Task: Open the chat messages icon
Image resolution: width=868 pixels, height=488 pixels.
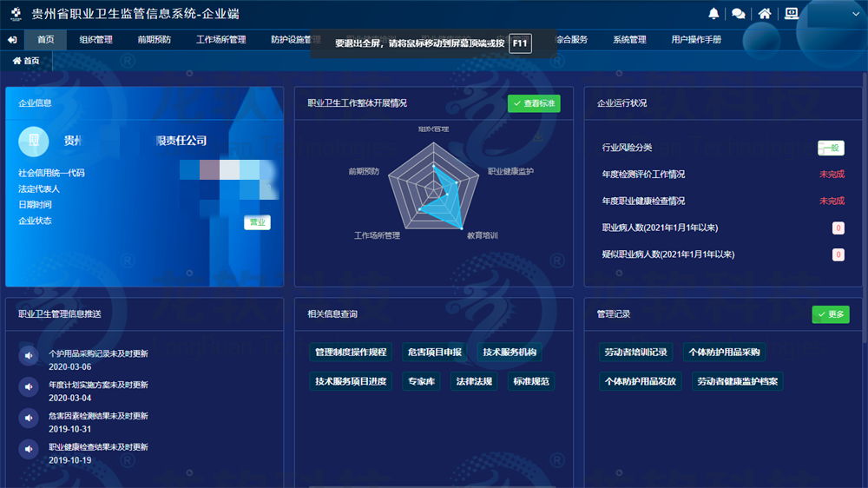Action: click(x=739, y=13)
